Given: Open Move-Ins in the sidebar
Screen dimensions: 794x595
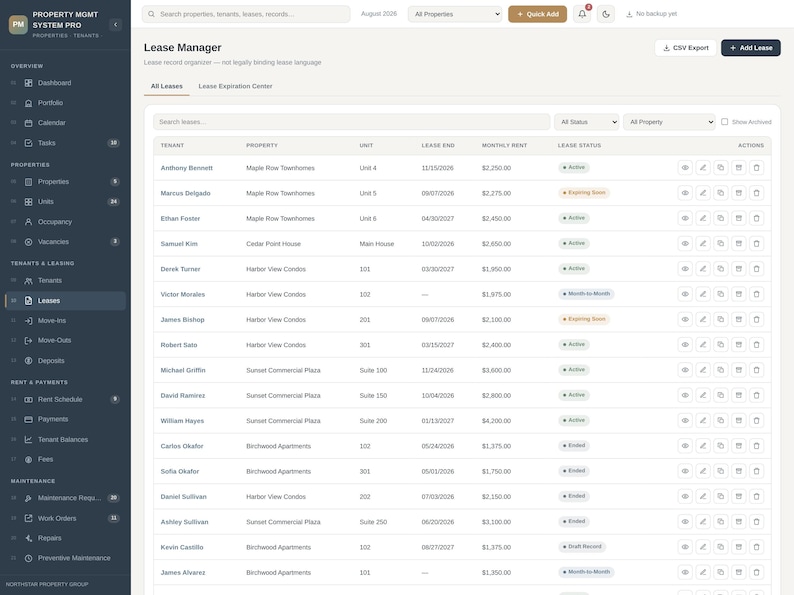Looking at the screenshot, I should [65, 321].
